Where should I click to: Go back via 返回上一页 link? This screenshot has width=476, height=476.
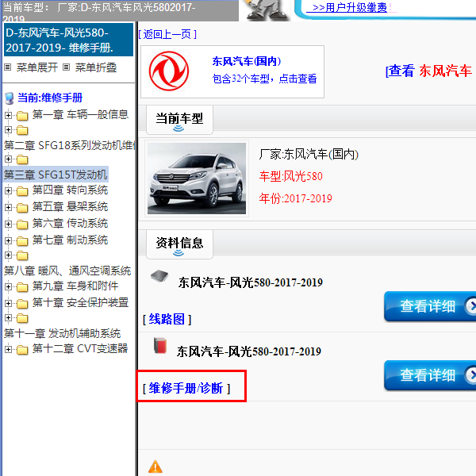point(167,34)
